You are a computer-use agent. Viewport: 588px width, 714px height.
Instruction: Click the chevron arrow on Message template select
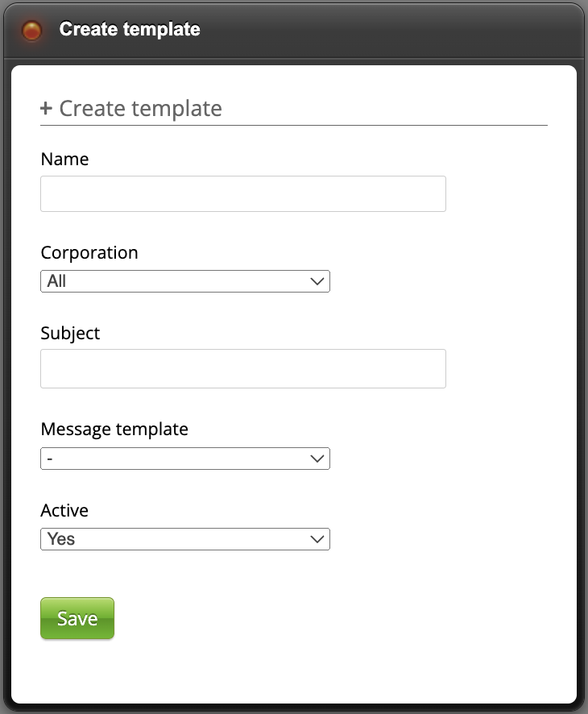[x=317, y=459]
